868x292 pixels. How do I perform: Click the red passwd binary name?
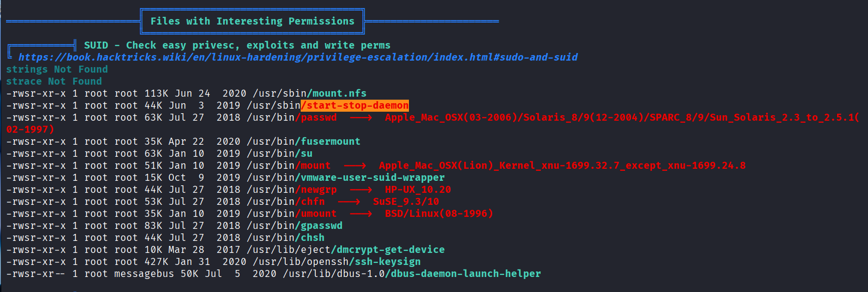click(x=318, y=118)
